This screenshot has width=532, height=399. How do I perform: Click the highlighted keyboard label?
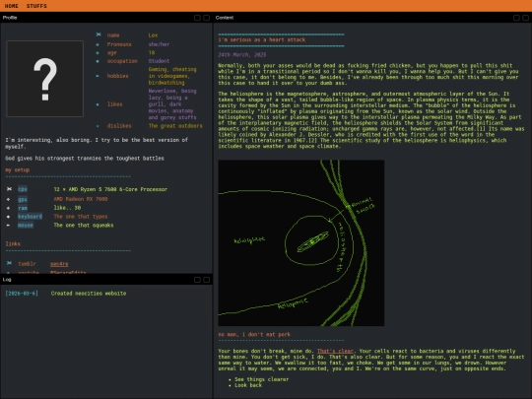(30, 217)
